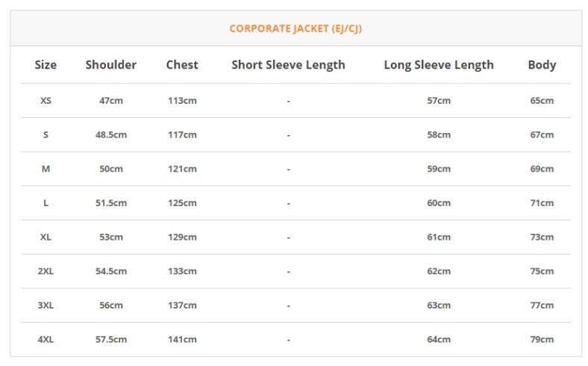This screenshot has width=588, height=366.
Task: Click the 73cm body value
Action: pyautogui.click(x=542, y=237)
